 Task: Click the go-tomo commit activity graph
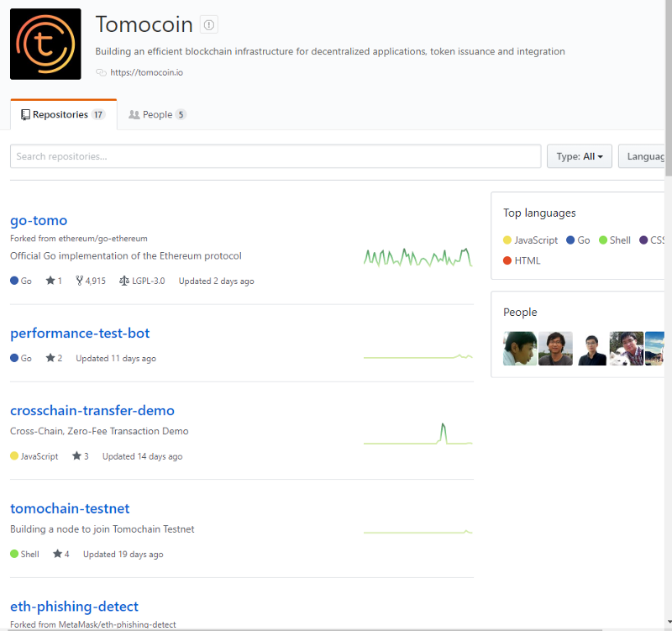point(417,257)
